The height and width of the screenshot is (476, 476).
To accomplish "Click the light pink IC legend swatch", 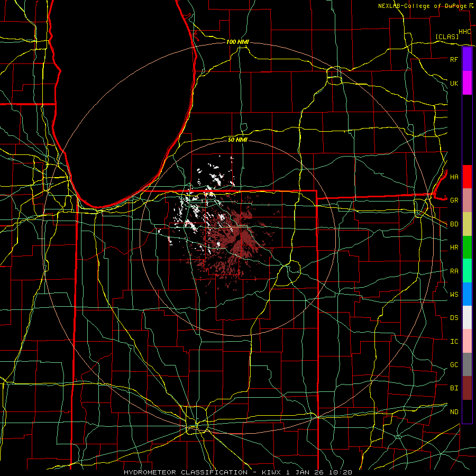I will click(467, 341).
